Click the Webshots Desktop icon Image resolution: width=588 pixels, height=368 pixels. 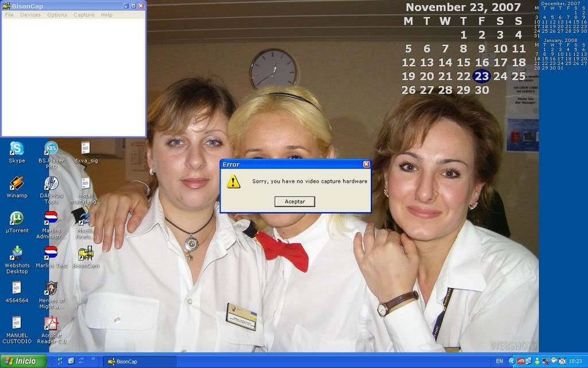17,253
